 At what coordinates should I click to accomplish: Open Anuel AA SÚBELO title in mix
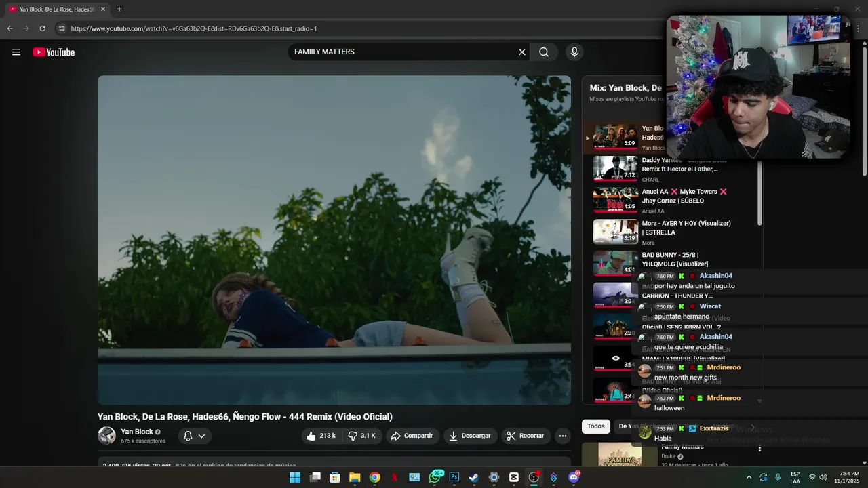pos(684,196)
